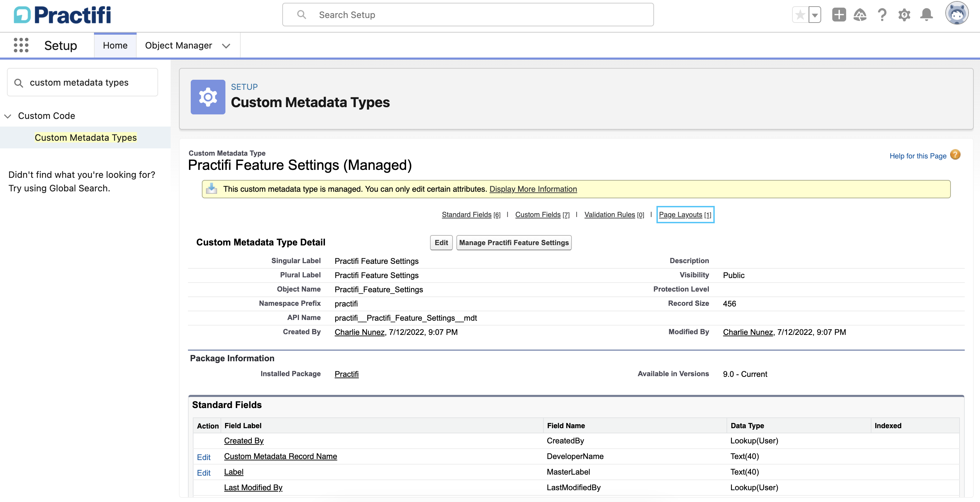Click Display More Information link
The width and height of the screenshot is (980, 502).
[533, 189]
